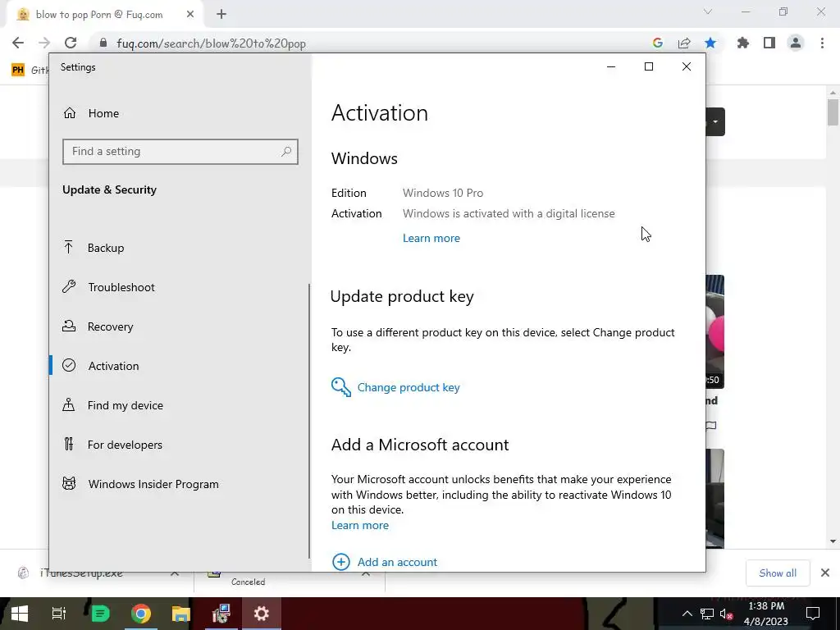
Task: Click the Backup upload arrow icon
Action: pos(69,247)
